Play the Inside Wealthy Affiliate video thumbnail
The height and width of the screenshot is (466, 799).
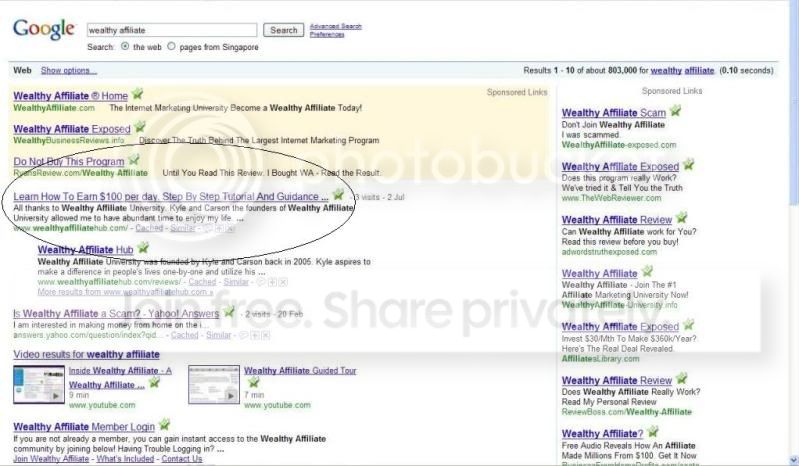(39, 385)
